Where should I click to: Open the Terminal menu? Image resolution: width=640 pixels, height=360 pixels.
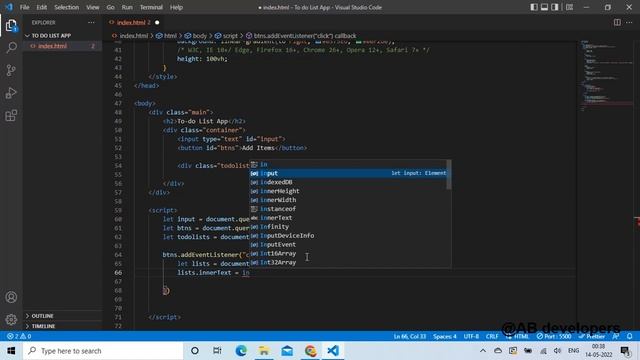[151, 7]
